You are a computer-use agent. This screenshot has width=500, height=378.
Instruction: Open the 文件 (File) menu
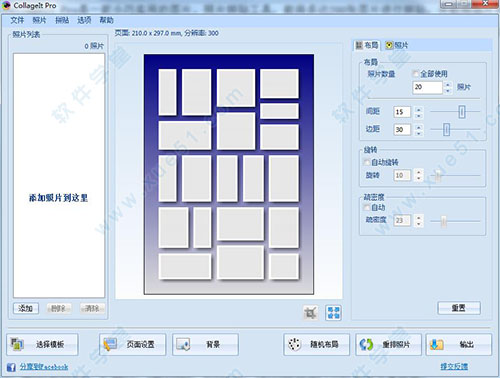17,20
